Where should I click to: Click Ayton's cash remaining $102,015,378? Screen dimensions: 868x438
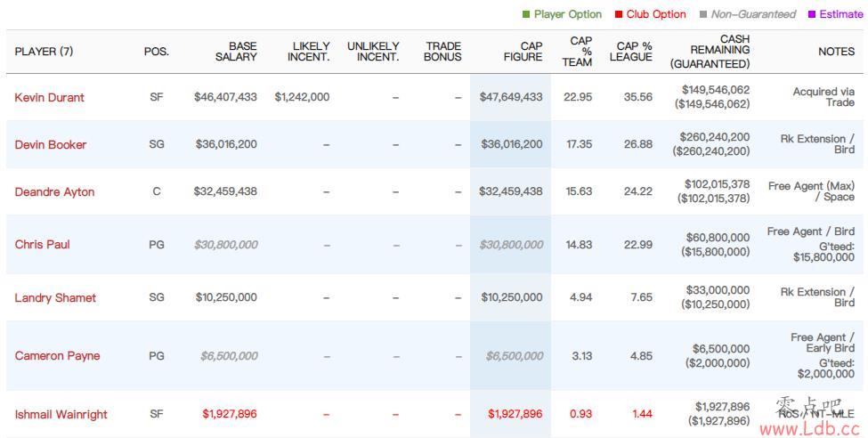(x=717, y=184)
